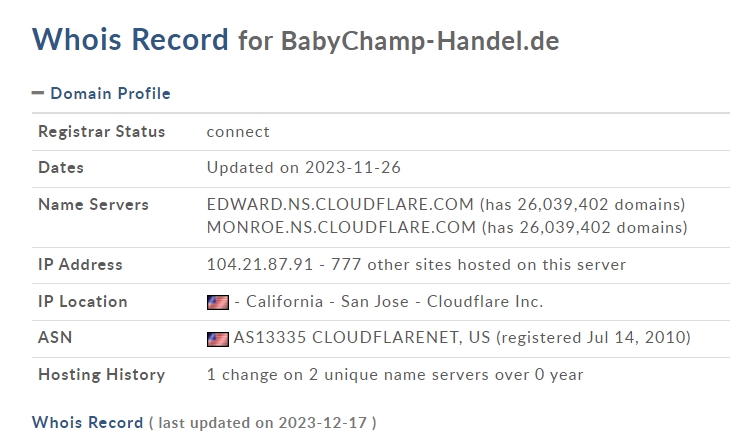The height and width of the screenshot is (440, 730).
Task: Click the Updated on 2023-11-26 date
Action: [304, 168]
